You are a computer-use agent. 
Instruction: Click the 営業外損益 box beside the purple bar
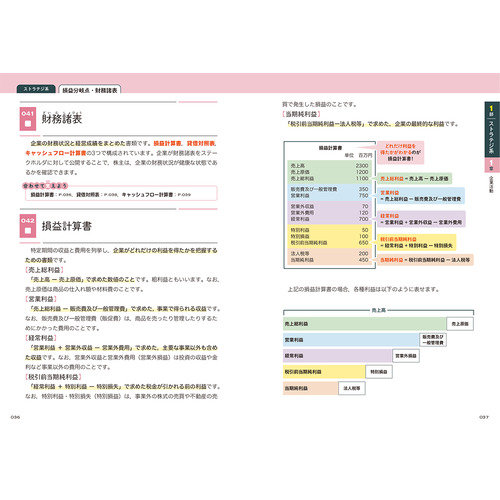pyautogui.click(x=406, y=356)
